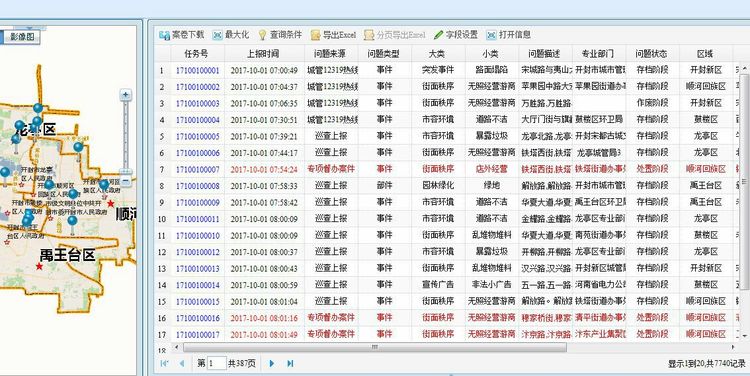Click time cell 2017-10-01 08:01:04
The width and height of the screenshot is (750, 376).
point(264,301)
